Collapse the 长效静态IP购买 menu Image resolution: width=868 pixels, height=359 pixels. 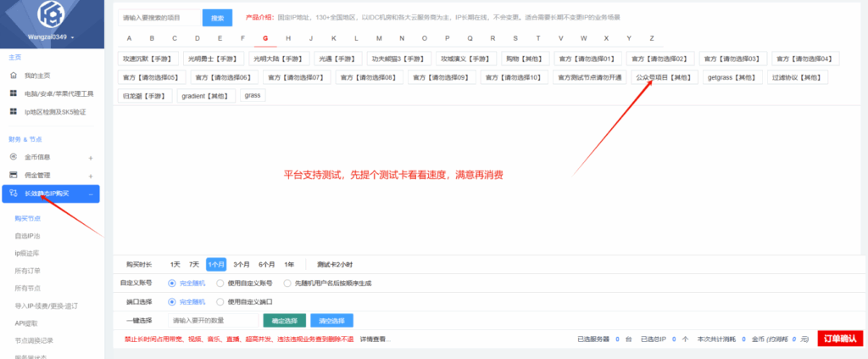[x=51, y=194]
